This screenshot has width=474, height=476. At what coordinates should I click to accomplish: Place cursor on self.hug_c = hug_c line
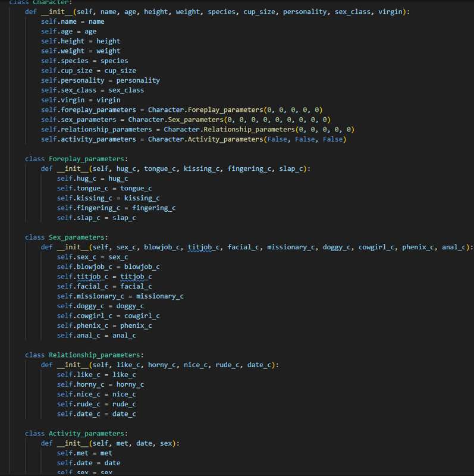click(92, 178)
